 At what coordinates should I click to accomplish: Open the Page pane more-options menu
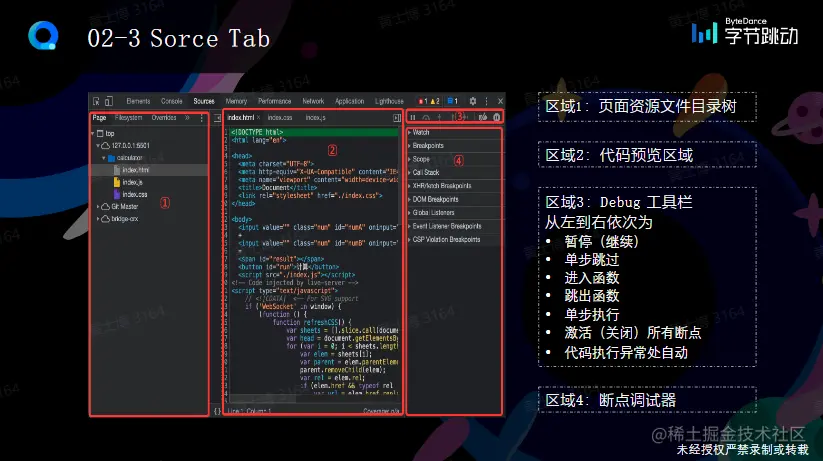tap(202, 118)
